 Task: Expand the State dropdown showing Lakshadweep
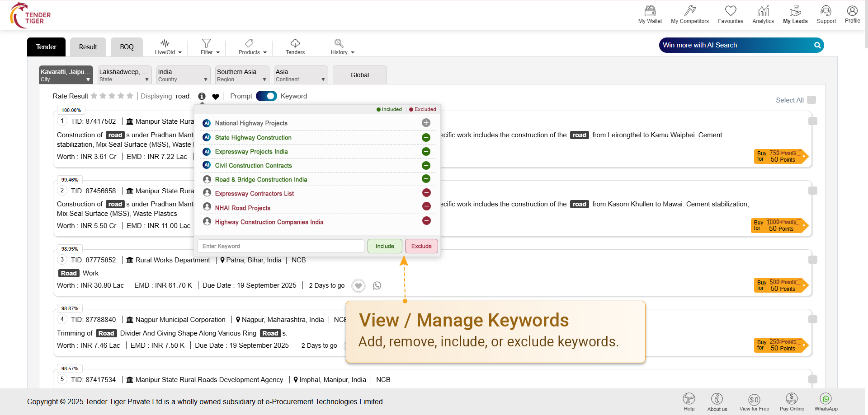124,75
